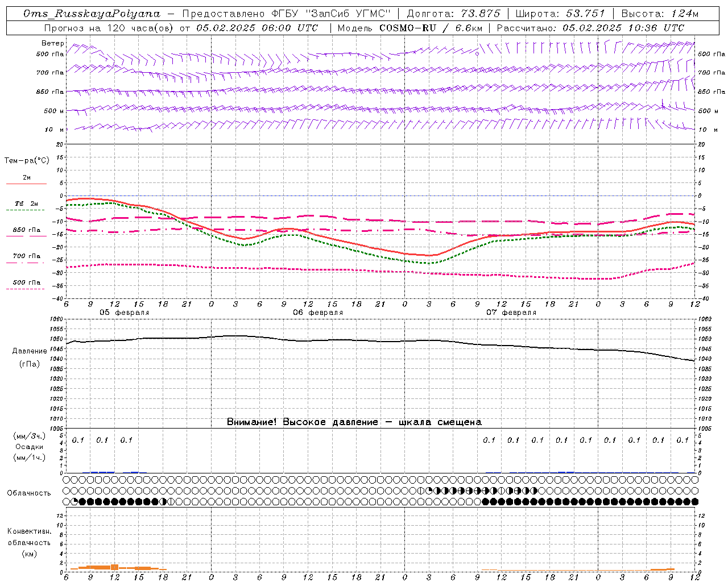Click the Давление pressure panel label
Image resolution: width=728 pixels, height=582 pixels.
click(x=30, y=351)
